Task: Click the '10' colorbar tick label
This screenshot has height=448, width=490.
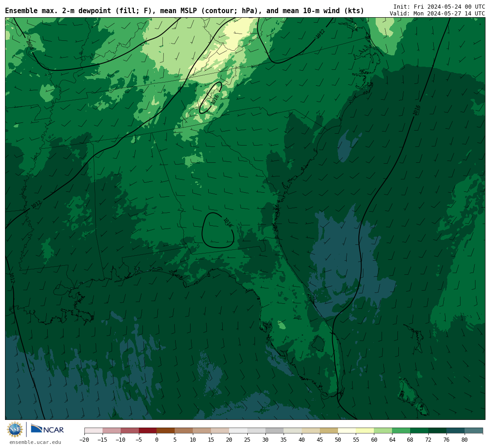Action: coord(193,440)
